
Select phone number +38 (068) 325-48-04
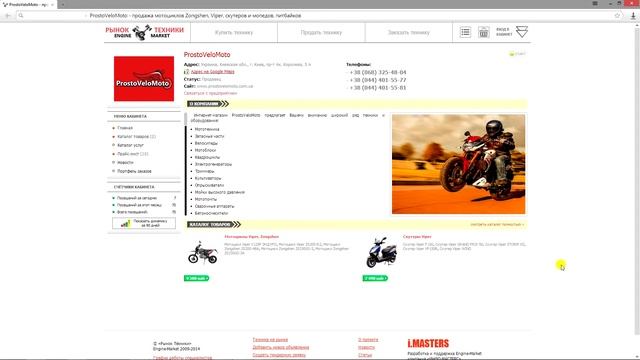378,72
